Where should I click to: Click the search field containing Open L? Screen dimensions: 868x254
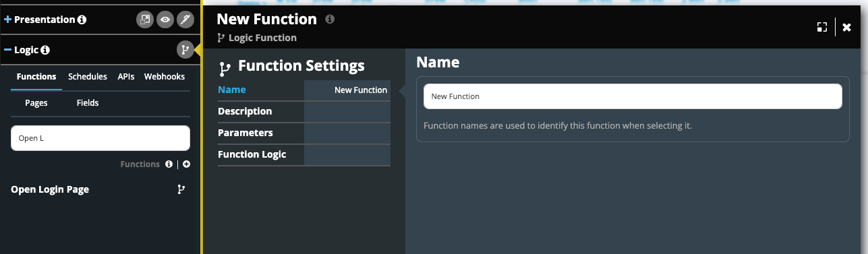pyautogui.click(x=100, y=138)
